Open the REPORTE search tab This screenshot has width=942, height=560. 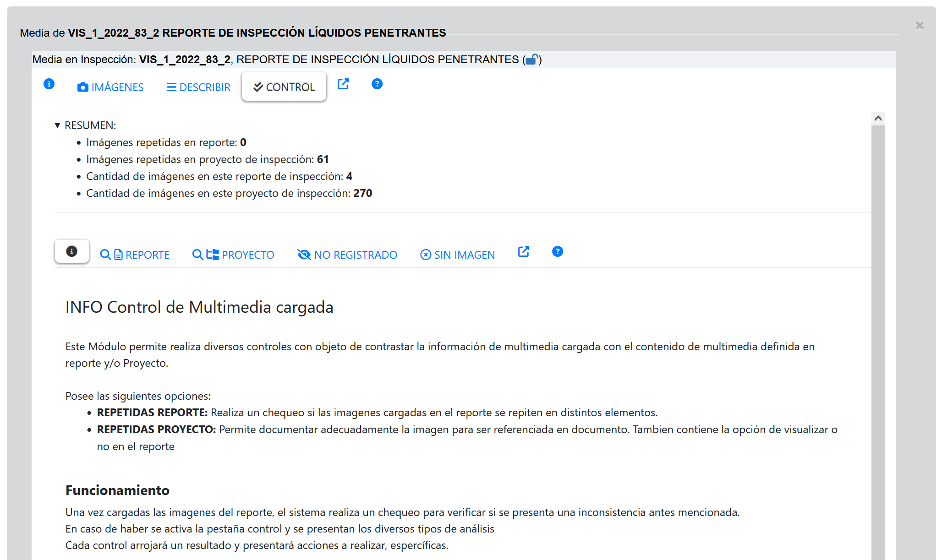(x=135, y=255)
